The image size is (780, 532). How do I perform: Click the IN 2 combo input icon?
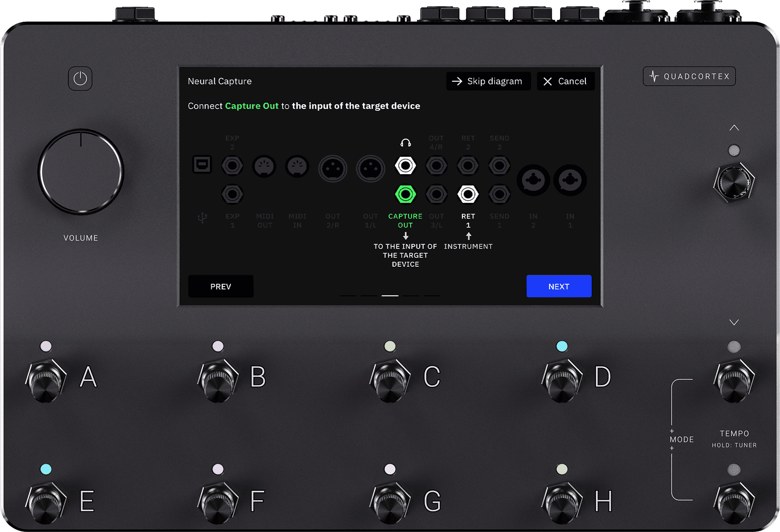point(533,180)
